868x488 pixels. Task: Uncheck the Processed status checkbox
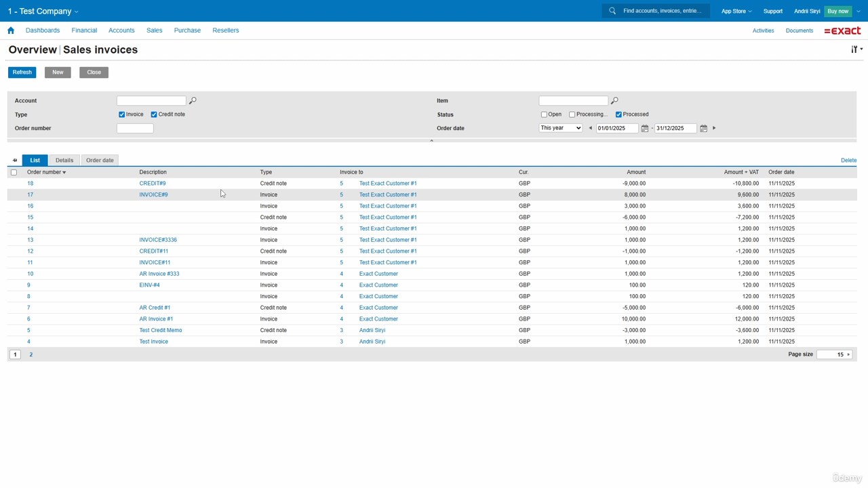click(x=618, y=115)
